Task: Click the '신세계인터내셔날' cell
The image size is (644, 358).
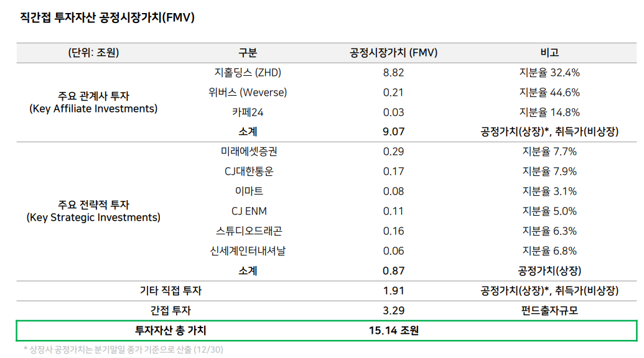Action: pos(248,250)
